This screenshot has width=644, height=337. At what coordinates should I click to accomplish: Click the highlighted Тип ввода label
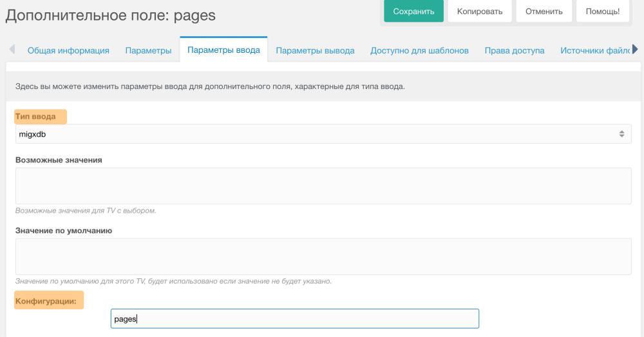(40, 117)
